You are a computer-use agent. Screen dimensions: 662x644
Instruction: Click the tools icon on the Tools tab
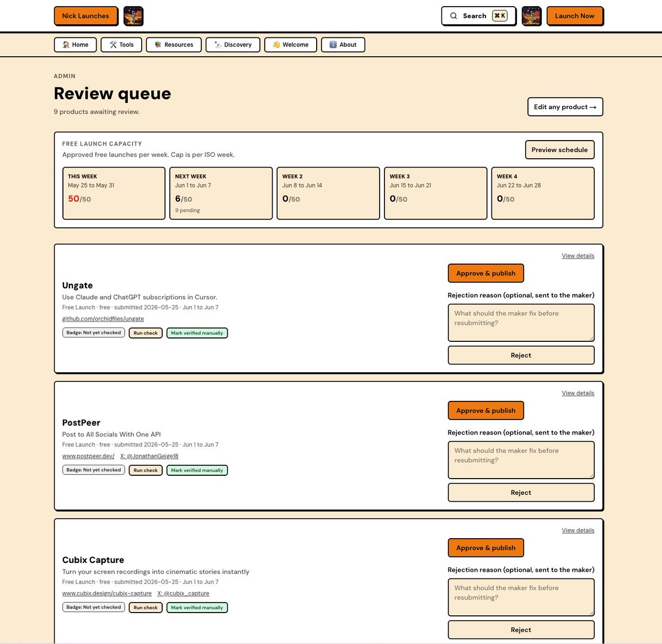pos(113,45)
